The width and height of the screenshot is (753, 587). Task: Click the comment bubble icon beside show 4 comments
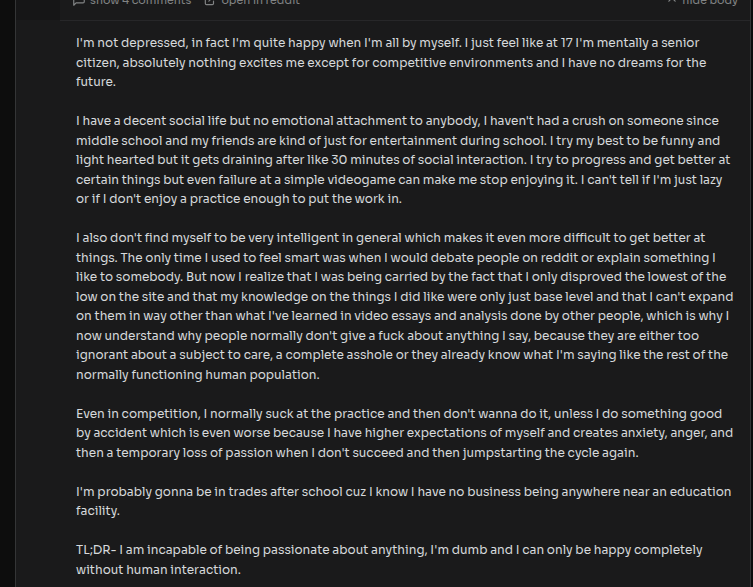pyautogui.click(x=79, y=2)
